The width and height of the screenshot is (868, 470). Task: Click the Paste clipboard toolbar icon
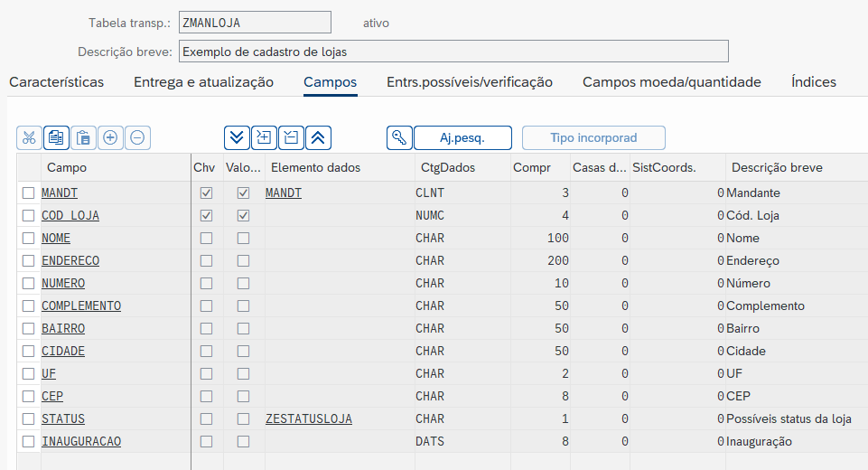pos(83,137)
